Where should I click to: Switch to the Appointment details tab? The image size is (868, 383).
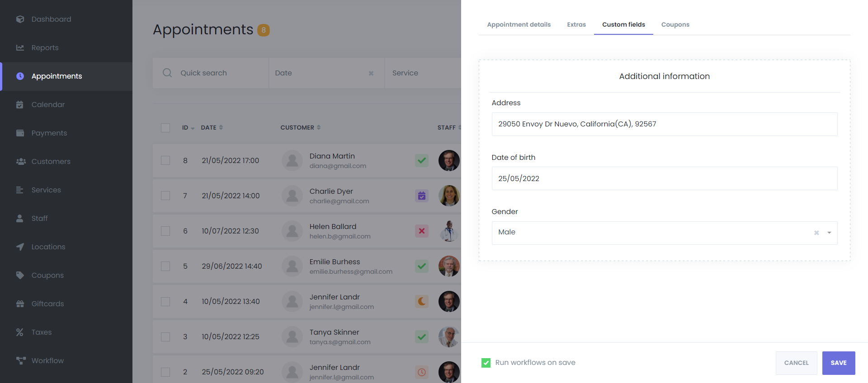(x=519, y=24)
